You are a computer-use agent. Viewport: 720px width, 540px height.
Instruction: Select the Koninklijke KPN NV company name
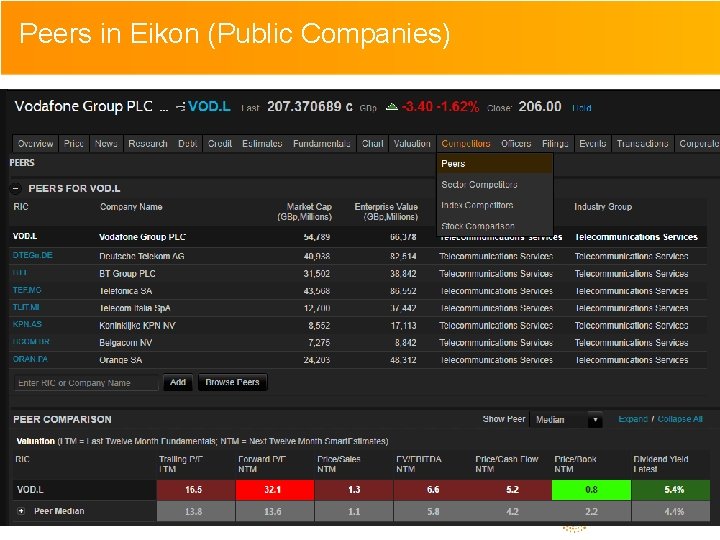pyautogui.click(x=137, y=326)
